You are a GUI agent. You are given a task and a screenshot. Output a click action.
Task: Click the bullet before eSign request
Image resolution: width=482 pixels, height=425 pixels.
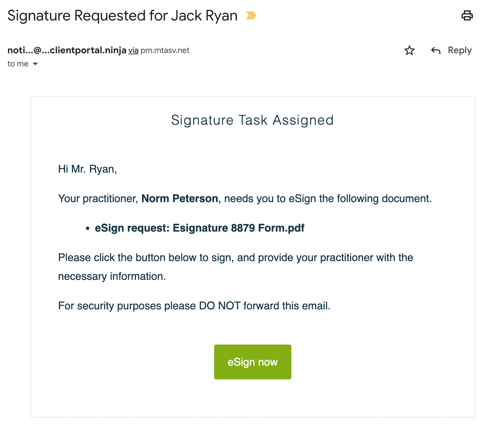click(87, 229)
